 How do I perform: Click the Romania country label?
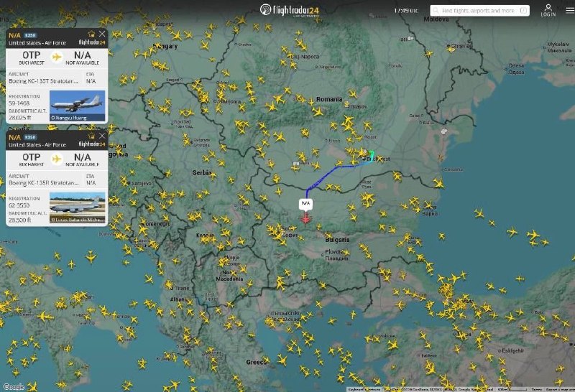[x=329, y=99]
